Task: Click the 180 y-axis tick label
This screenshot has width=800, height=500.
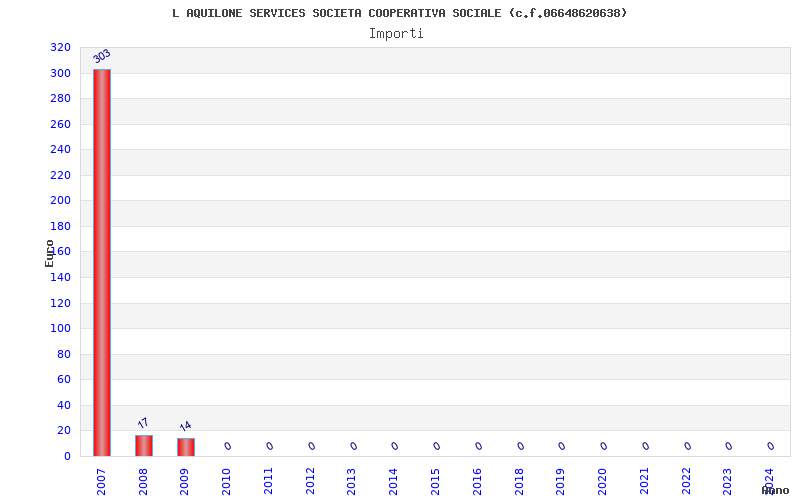Action: [x=60, y=227]
